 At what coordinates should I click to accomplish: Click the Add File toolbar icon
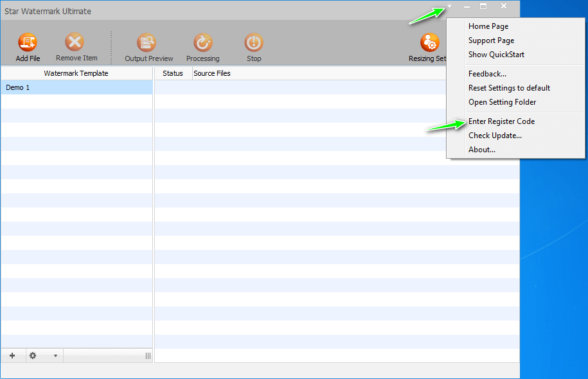pos(28,42)
